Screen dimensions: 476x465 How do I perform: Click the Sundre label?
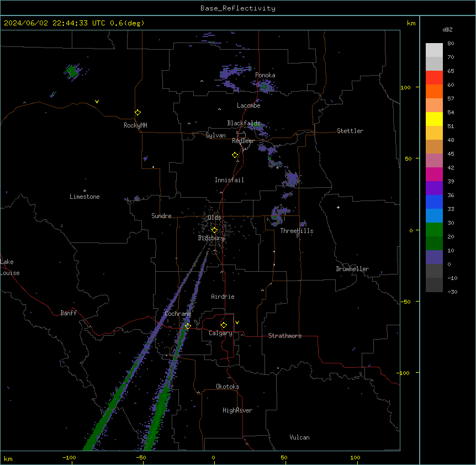(x=161, y=216)
